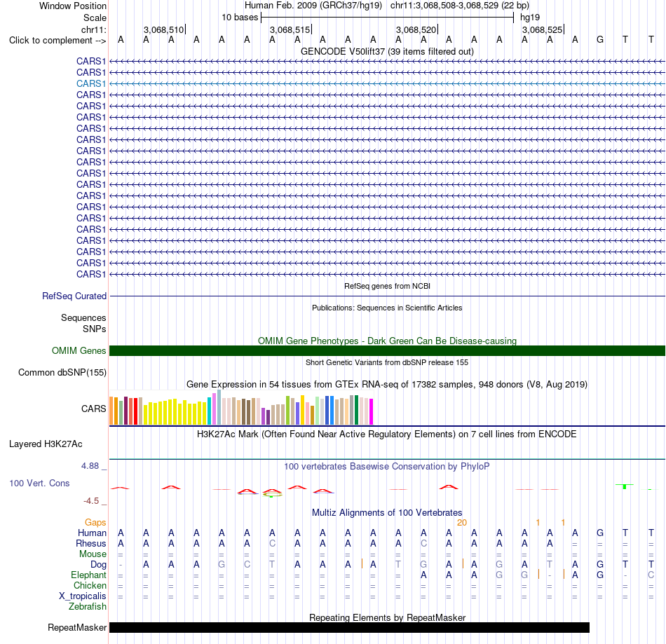This screenshot has width=666, height=644.
Task: Click the RepeatMasker track label
Action: [x=77, y=627]
